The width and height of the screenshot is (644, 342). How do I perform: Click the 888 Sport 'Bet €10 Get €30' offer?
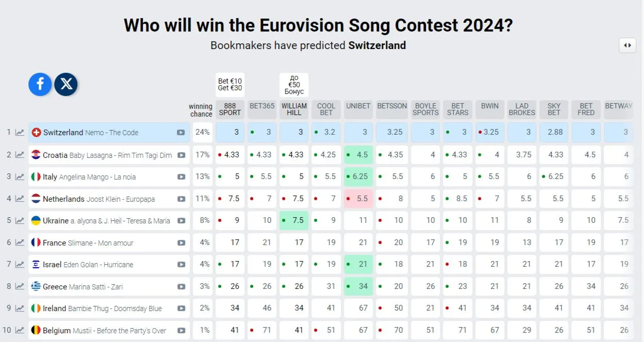[x=230, y=85]
